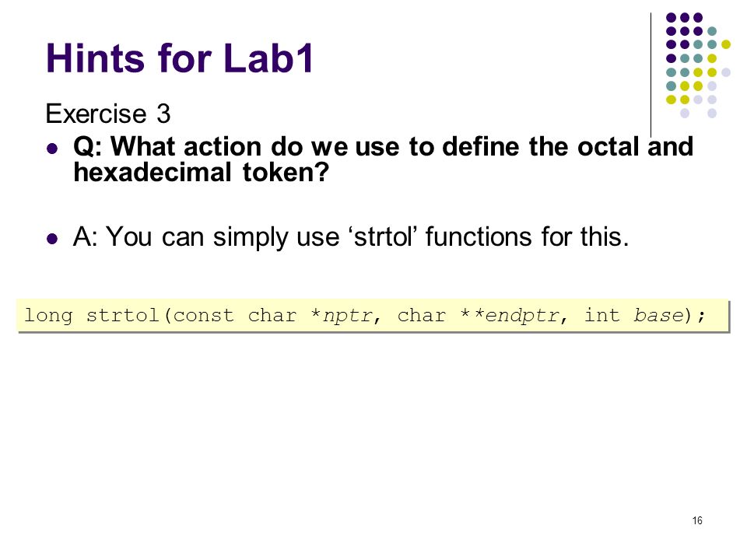Click the yellow dot at the right edge of the dot grid
Viewport: 747px width, 560px height.
[x=725, y=45]
